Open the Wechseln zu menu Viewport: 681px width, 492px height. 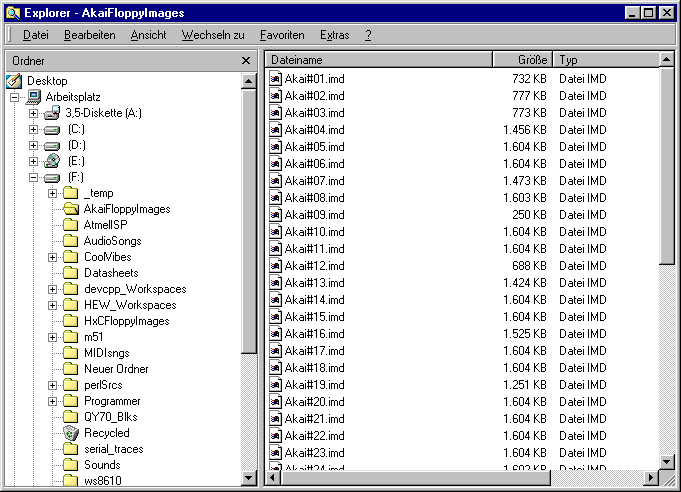[x=213, y=35]
